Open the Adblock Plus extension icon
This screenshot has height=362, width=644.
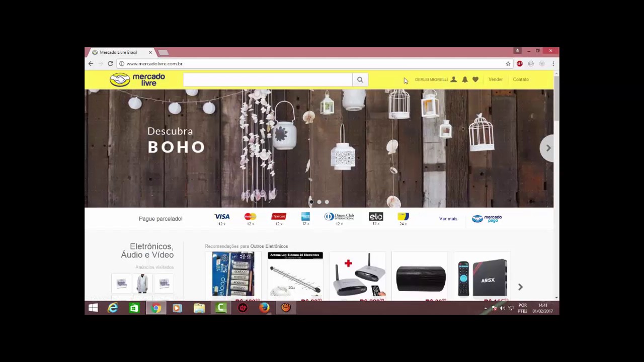(x=519, y=64)
